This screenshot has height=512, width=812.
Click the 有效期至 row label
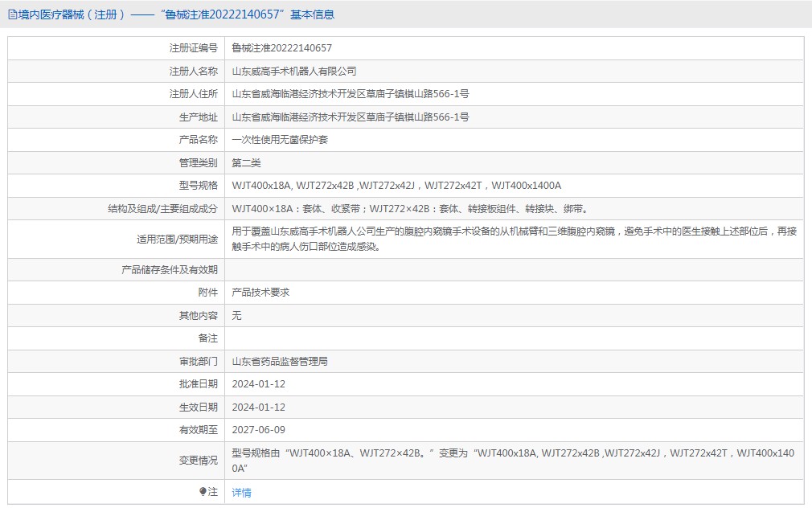(x=199, y=430)
